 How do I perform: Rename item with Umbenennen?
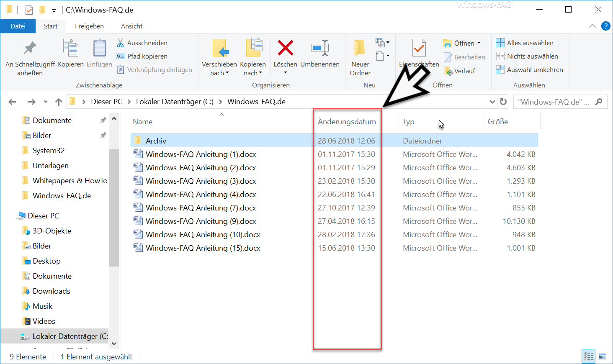coord(320,54)
